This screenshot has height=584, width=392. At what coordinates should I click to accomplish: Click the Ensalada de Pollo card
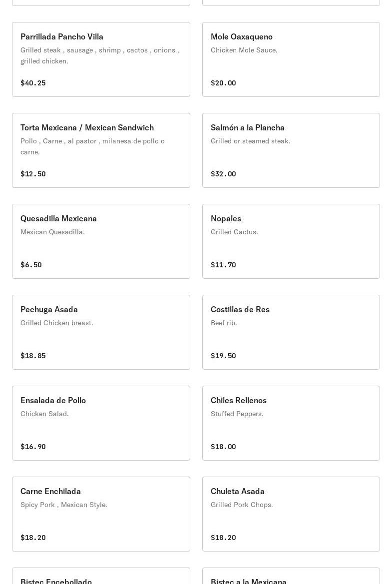click(101, 423)
